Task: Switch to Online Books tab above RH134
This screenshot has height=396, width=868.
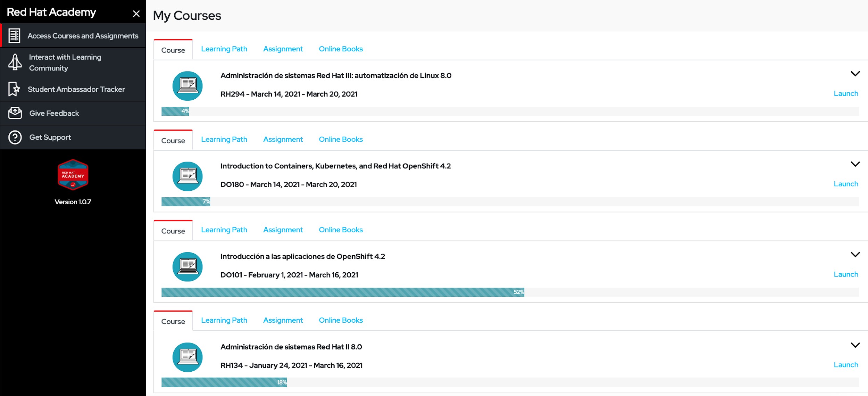Action: (x=341, y=320)
